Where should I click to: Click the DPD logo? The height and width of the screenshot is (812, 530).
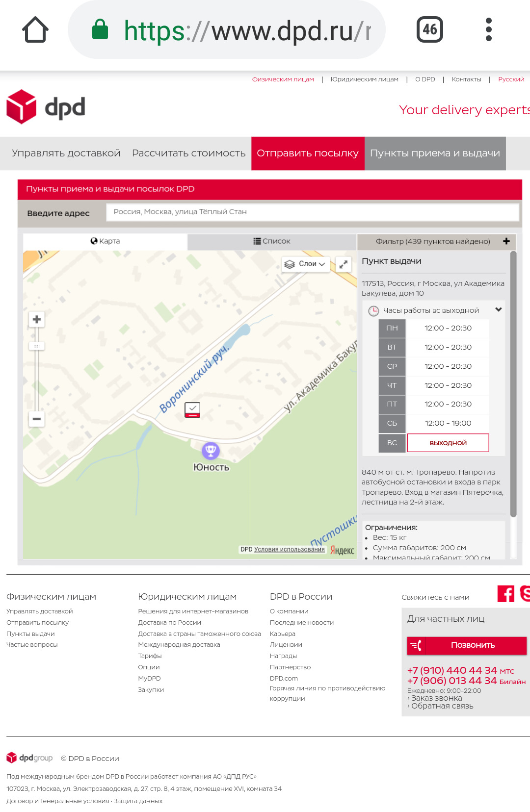46,107
